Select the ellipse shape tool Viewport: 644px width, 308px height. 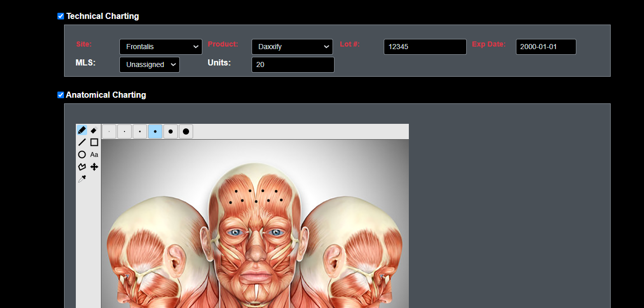82,155
